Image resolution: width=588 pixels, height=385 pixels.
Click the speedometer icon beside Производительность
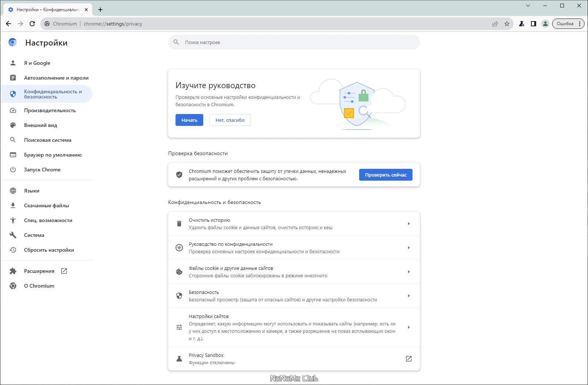coord(13,110)
